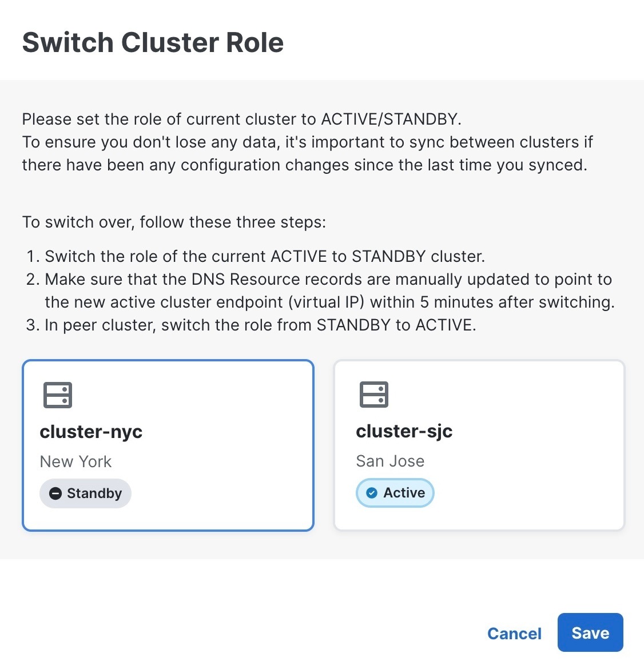Screen dimensions: 644x669
Task: Click the cluster-sjc name label
Action: [404, 431]
